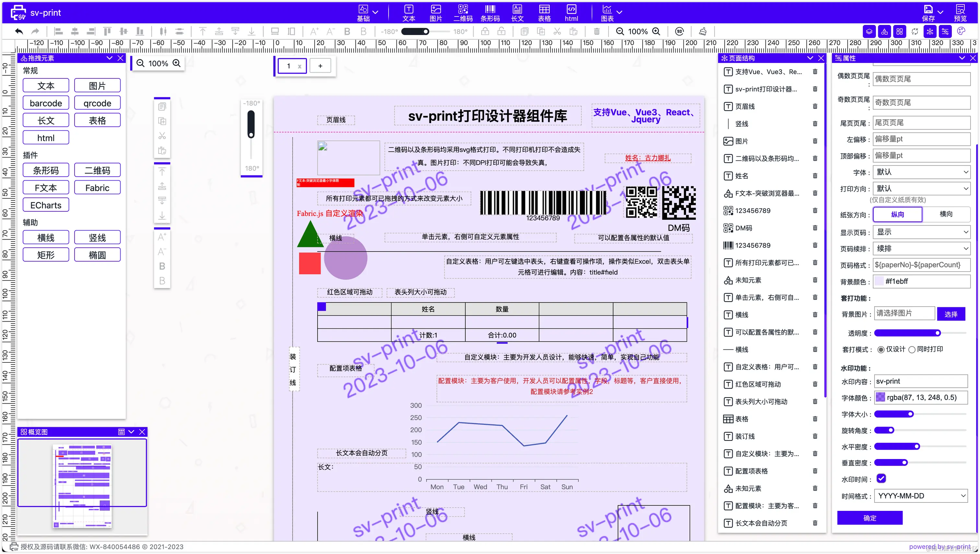Click the 字体颜色 rgba color swatch
The width and height of the screenshot is (980, 554).
click(880, 397)
